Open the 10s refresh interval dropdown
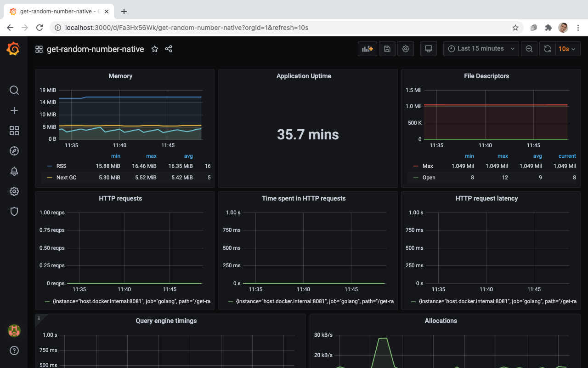 click(x=567, y=49)
